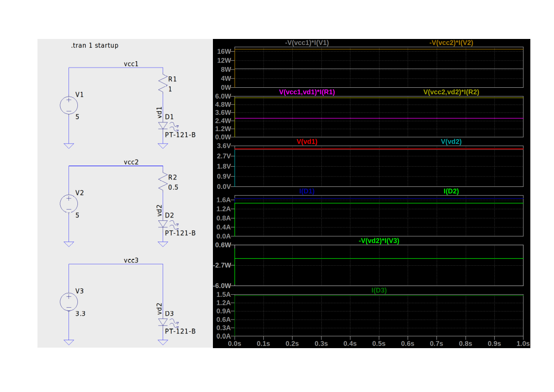554x392 pixels.
Task: Click the 1.0s time axis label
Action: [x=523, y=344]
